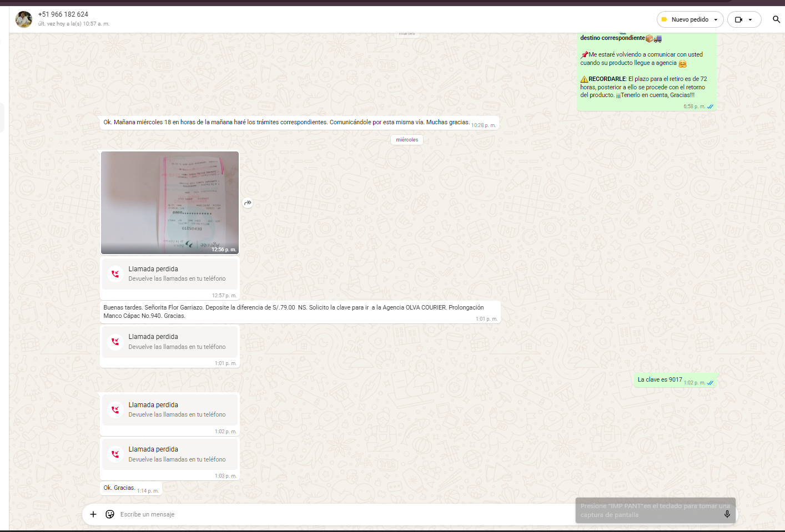Select the Llamada perdida entry at 1:01 p. m.
Image resolution: width=785 pixels, height=532 pixels.
[x=170, y=342]
